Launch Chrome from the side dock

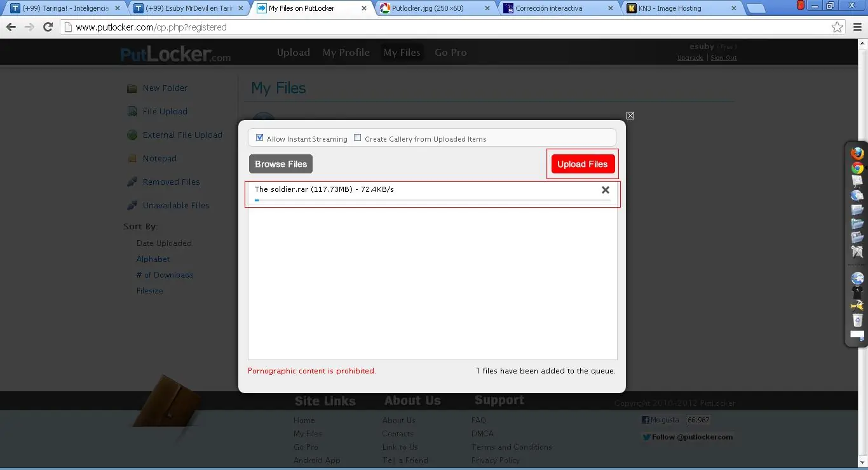(857, 168)
